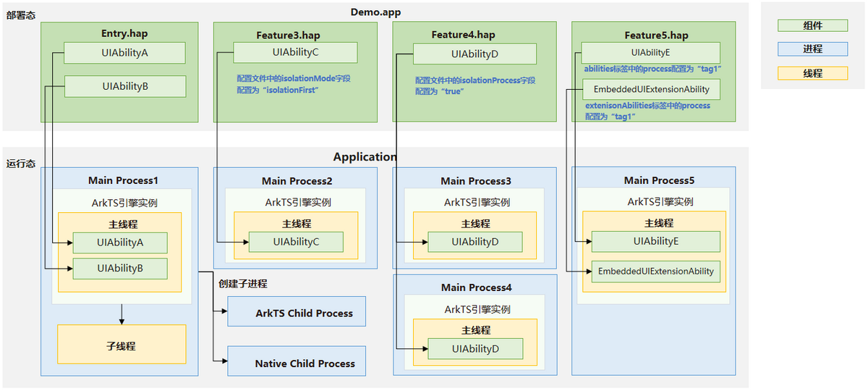
Task: Click UIAbilityC in Main Process2
Action: click(x=296, y=243)
